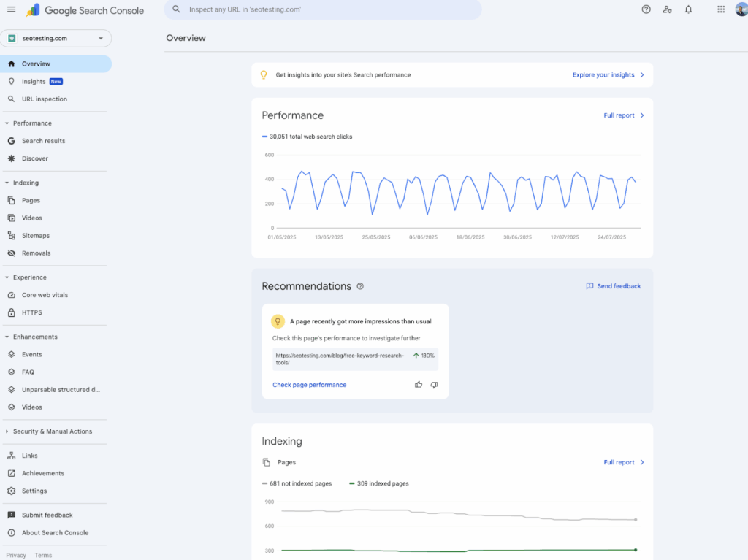Click the Inspect any URL search field

[323, 9]
